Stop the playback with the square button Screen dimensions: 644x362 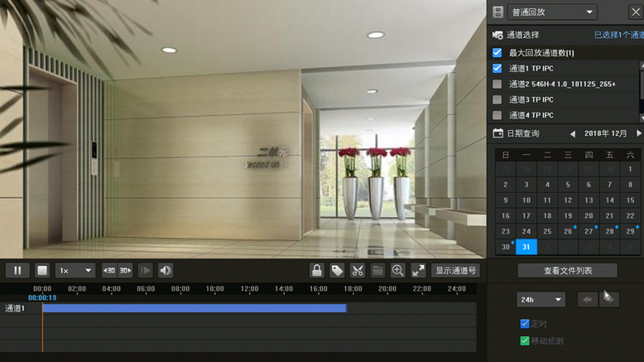click(41, 270)
